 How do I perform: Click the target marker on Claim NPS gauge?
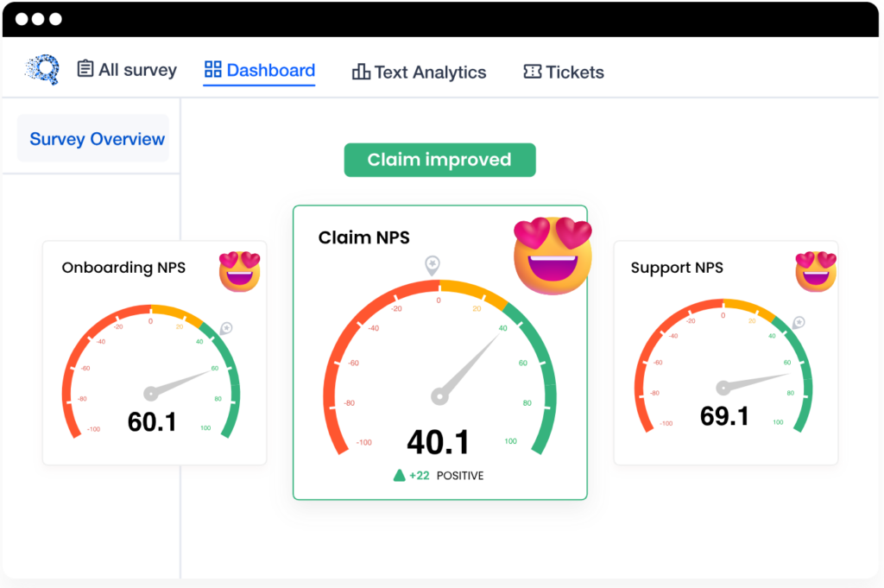point(433,264)
